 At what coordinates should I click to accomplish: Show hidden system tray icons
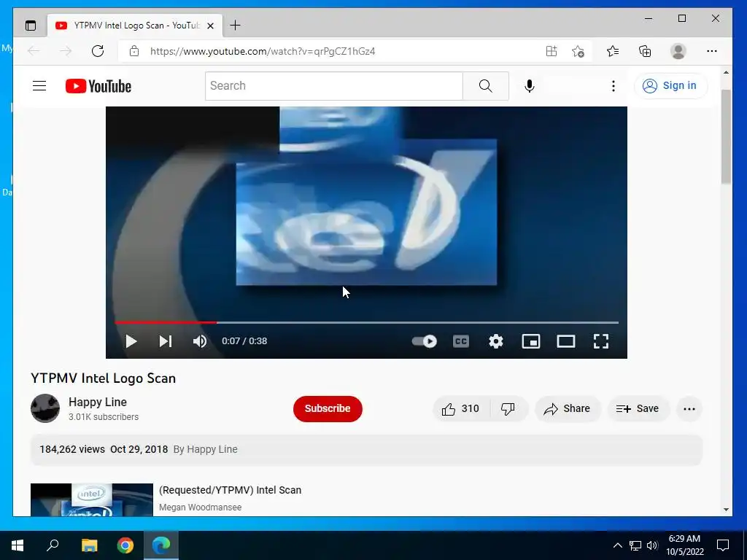pyautogui.click(x=617, y=545)
